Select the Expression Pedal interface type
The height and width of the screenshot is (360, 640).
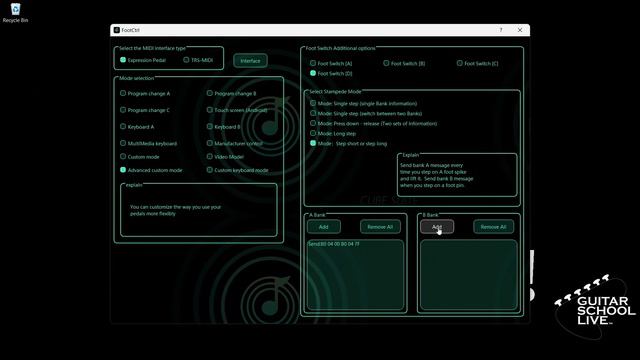coord(143,60)
